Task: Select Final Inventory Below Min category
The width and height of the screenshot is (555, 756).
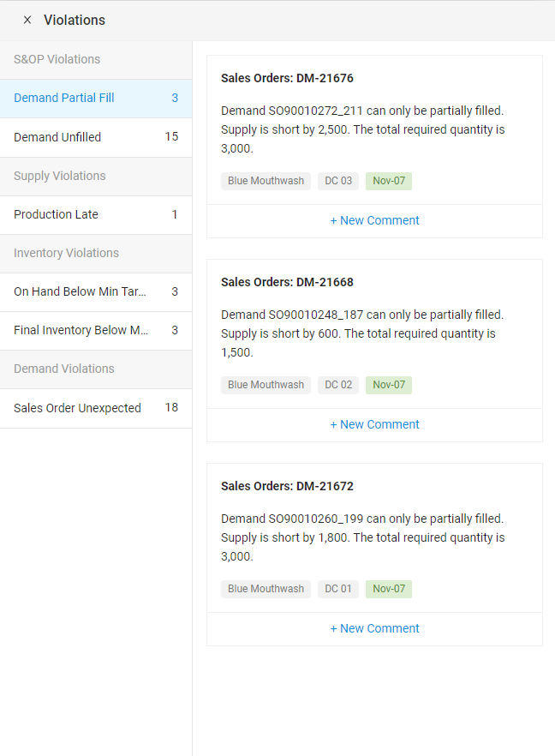Action: [x=95, y=330]
